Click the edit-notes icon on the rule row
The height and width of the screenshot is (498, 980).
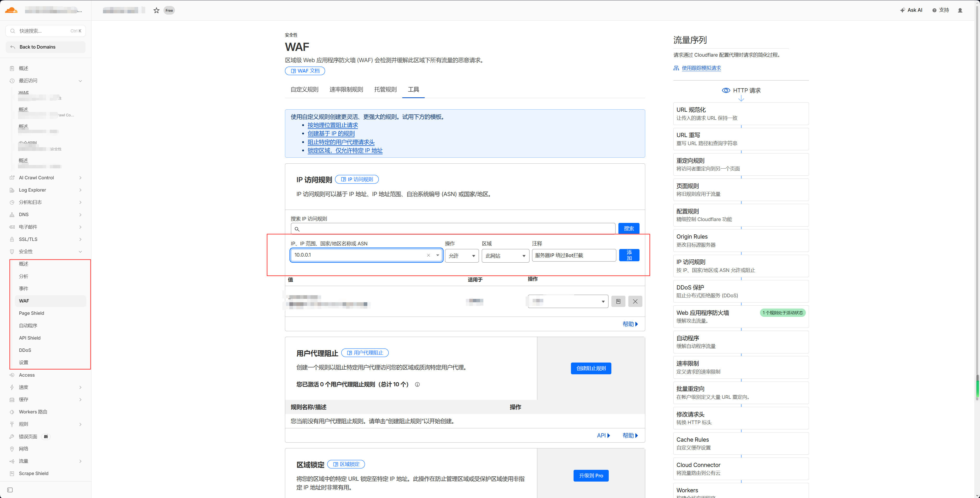618,301
